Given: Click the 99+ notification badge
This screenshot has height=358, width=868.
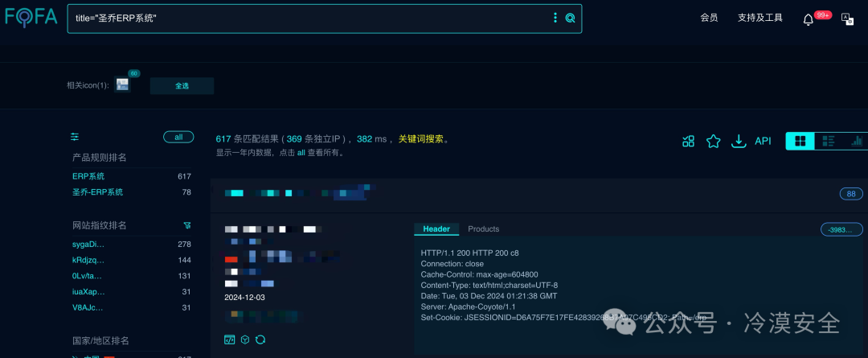Looking at the screenshot, I should tap(823, 15).
